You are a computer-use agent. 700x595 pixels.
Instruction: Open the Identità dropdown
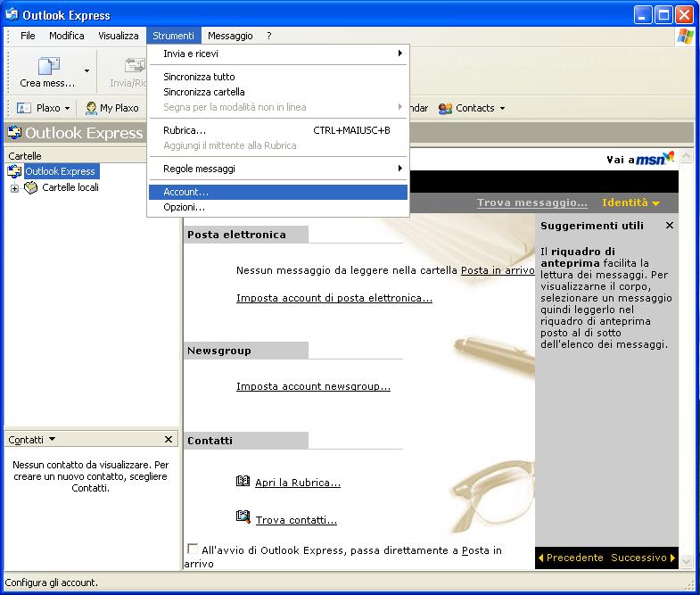tap(630, 202)
